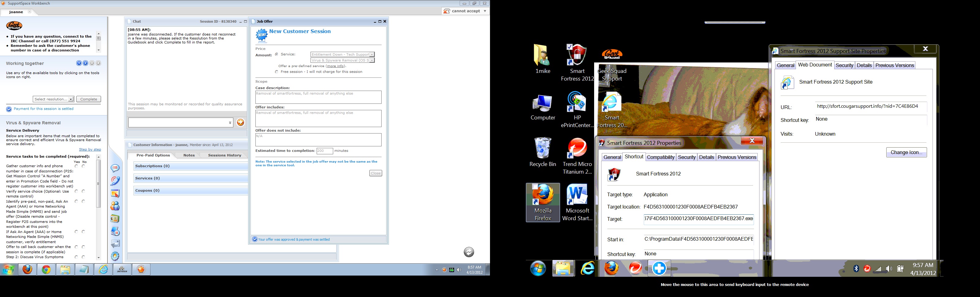The width and height of the screenshot is (980, 297).
Task: Click the chat bubble tool icon
Action: [115, 168]
